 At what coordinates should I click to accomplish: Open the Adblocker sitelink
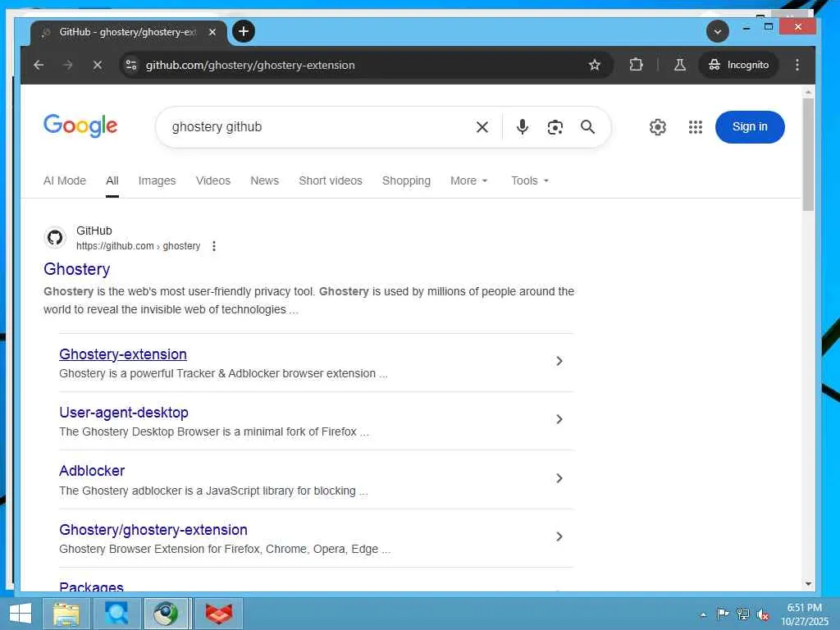[x=92, y=471]
